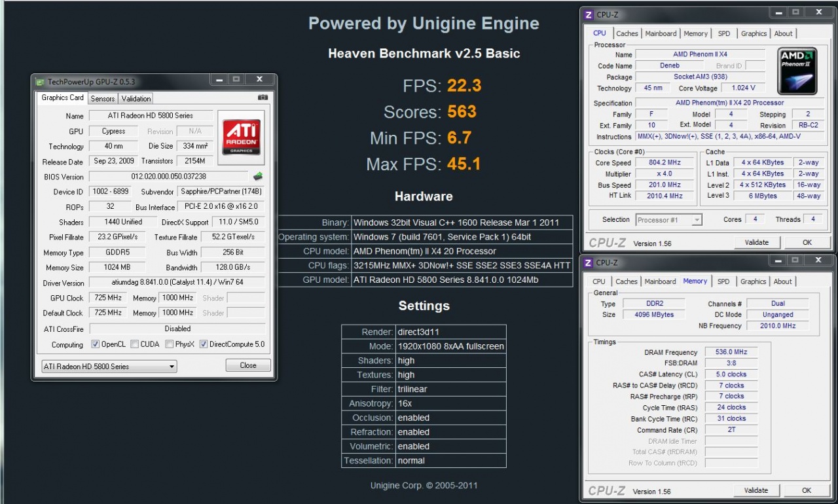Image resolution: width=838 pixels, height=504 pixels.
Task: Click the FPS value 22.3
Action: (464, 86)
